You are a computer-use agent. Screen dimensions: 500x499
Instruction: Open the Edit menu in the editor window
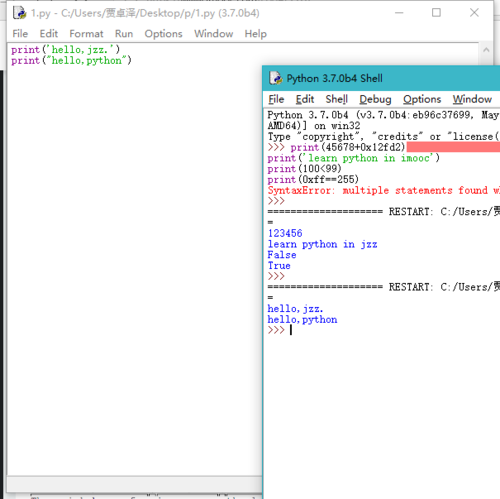[x=49, y=34]
